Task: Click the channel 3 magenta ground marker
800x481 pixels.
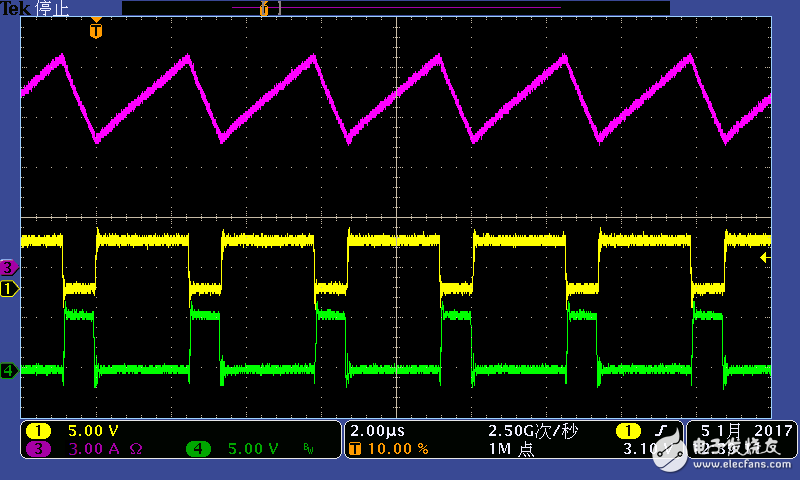Action: point(8,267)
